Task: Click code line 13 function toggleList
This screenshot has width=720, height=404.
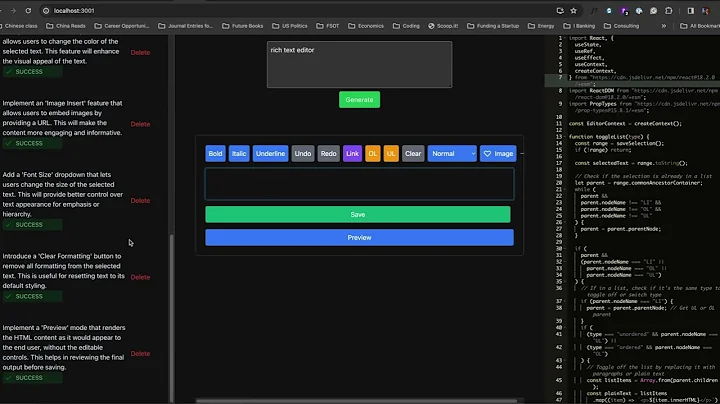Action: coord(609,137)
